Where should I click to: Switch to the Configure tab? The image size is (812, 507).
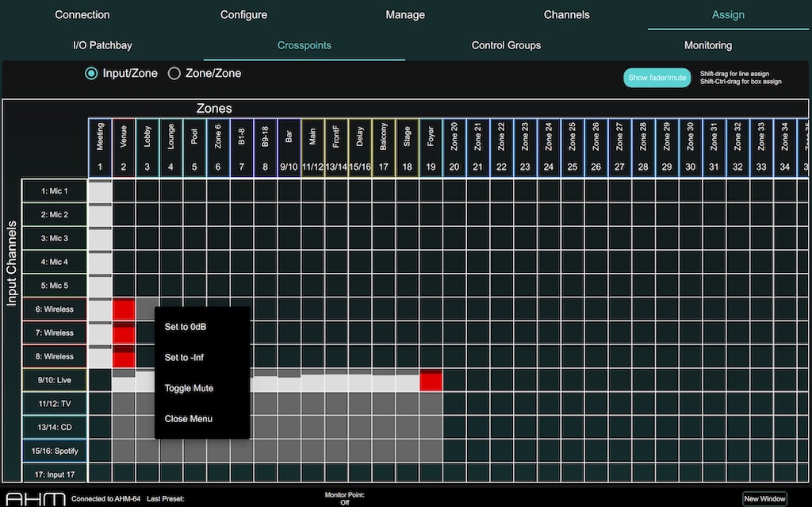coord(243,15)
